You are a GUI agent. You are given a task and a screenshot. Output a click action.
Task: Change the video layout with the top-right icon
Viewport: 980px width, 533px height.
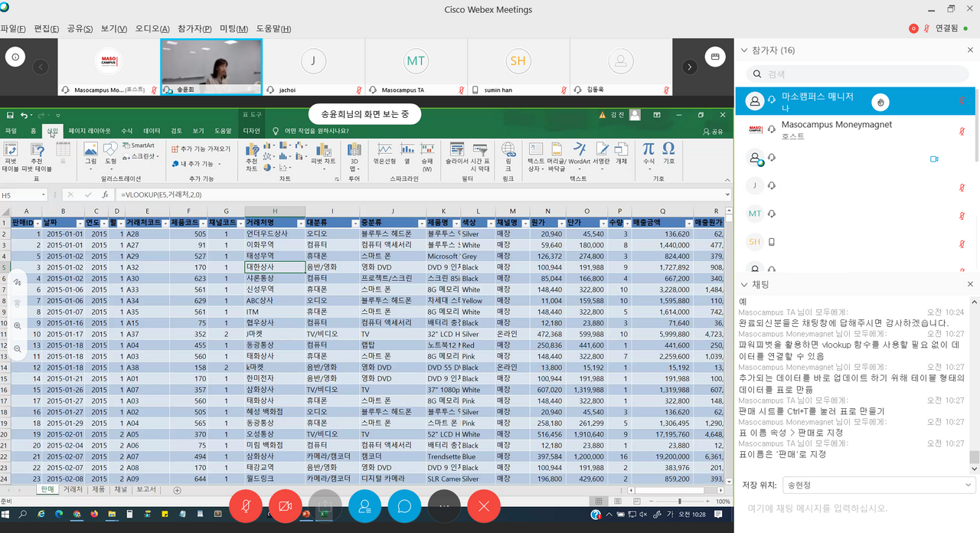point(715,57)
